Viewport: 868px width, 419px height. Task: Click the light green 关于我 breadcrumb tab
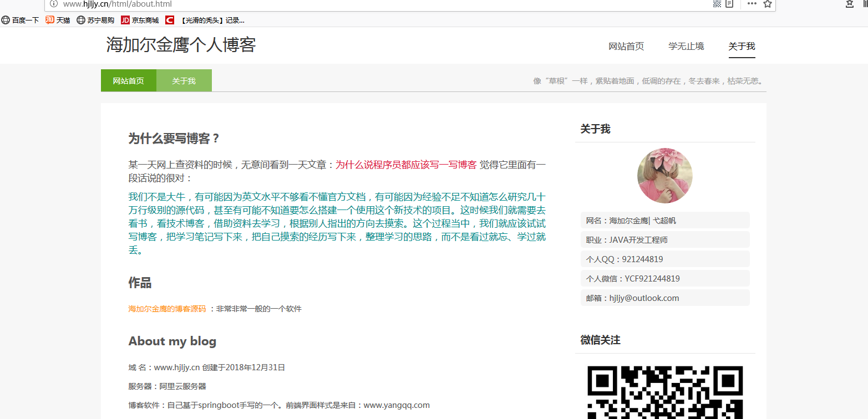tap(184, 81)
